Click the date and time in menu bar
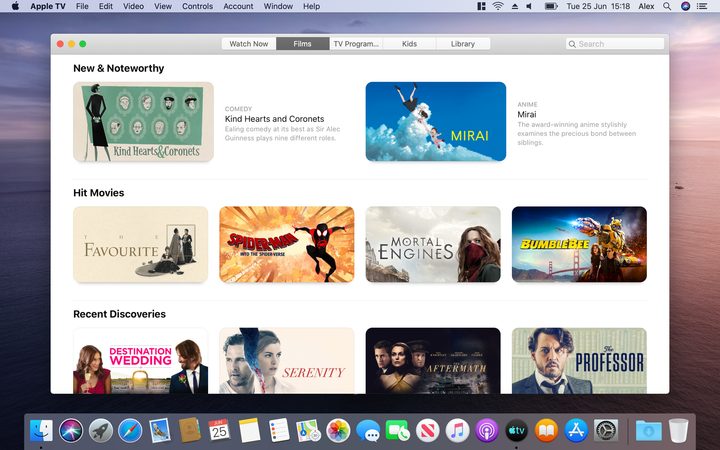The width and height of the screenshot is (720, 450). coord(598,6)
